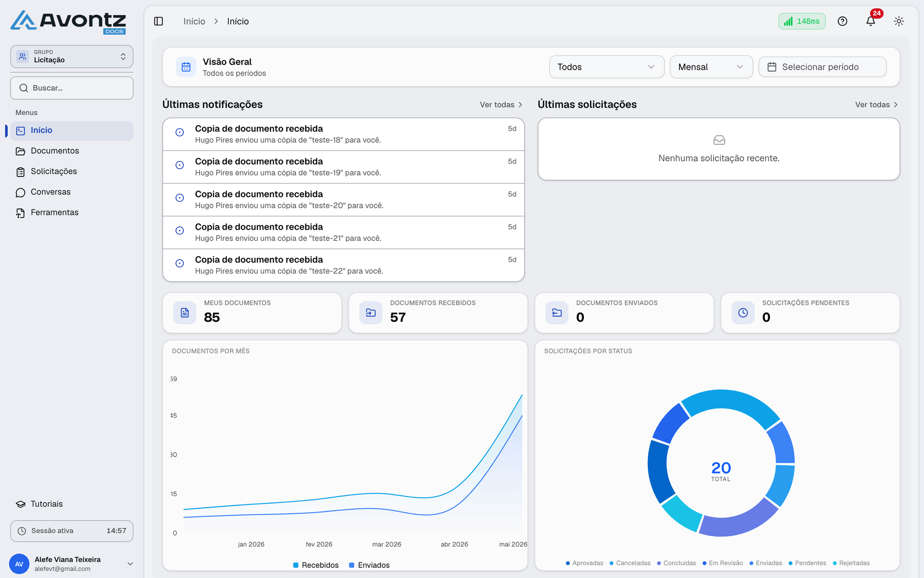Toggle light theme sun icon
Viewport: 924px width, 578px height.
click(x=899, y=21)
